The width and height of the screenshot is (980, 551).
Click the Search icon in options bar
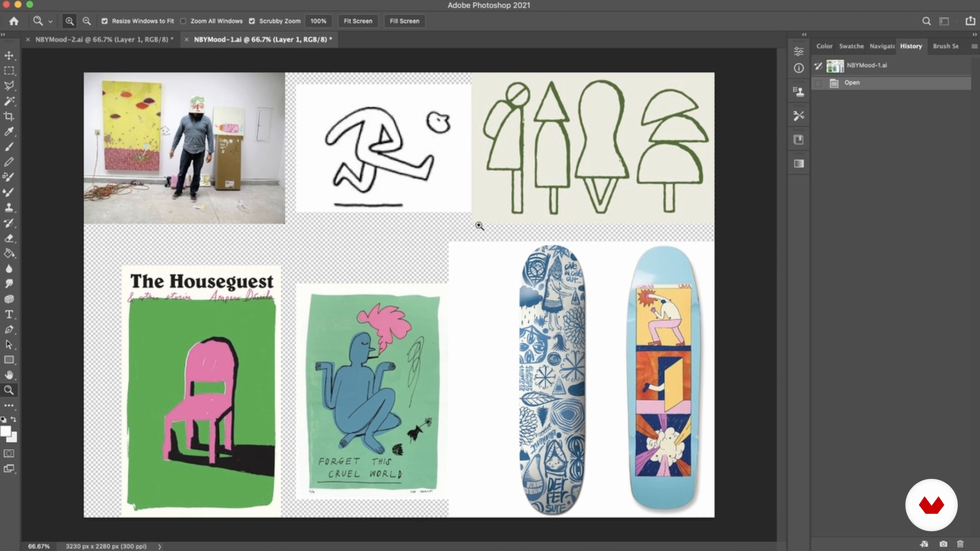pos(926,21)
